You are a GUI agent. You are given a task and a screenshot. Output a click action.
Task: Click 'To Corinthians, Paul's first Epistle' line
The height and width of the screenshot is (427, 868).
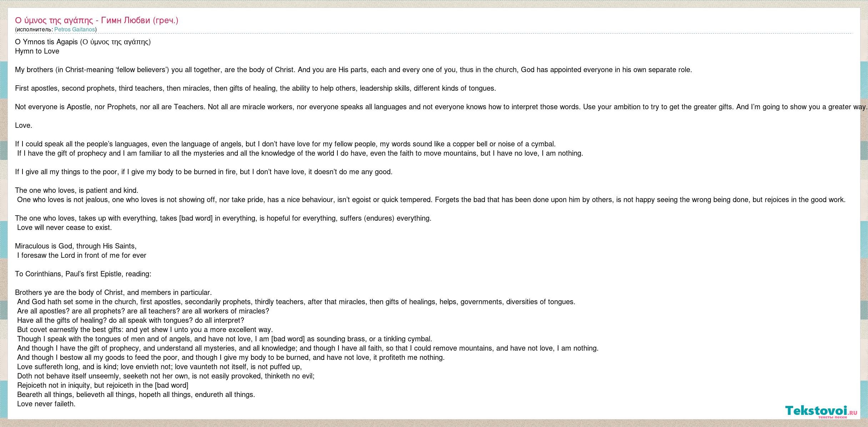pyautogui.click(x=83, y=274)
